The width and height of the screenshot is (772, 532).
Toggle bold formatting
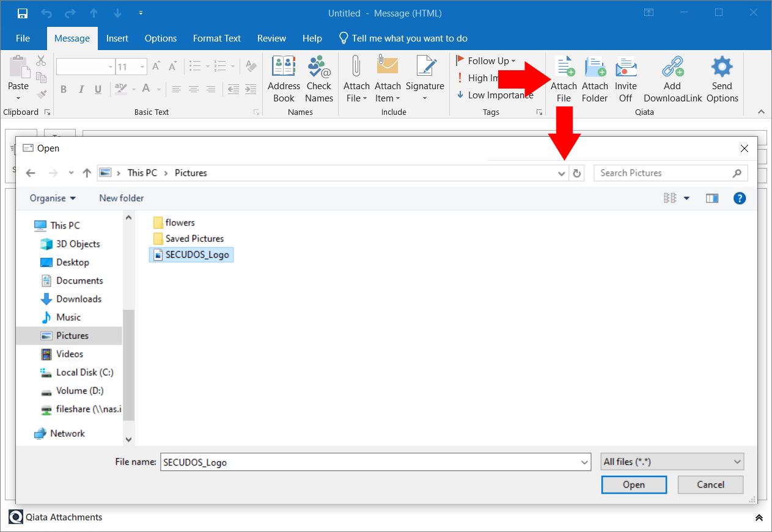click(63, 89)
